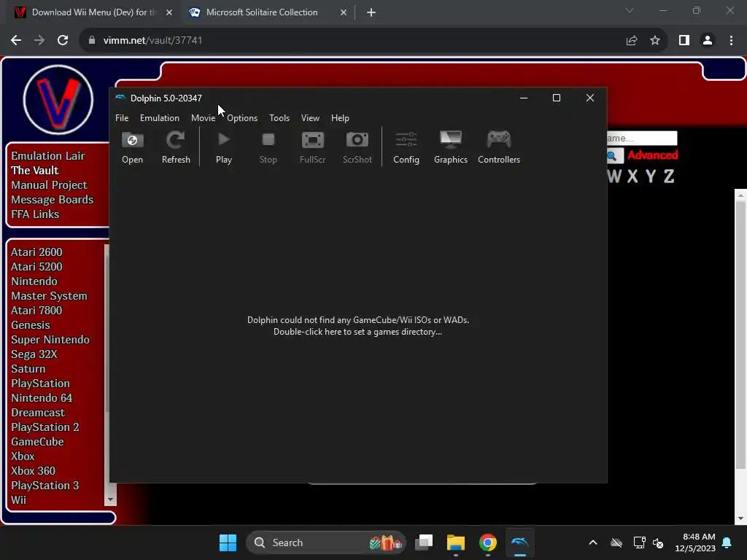Click the game name search field
This screenshot has height=560, width=747.
tap(642, 138)
